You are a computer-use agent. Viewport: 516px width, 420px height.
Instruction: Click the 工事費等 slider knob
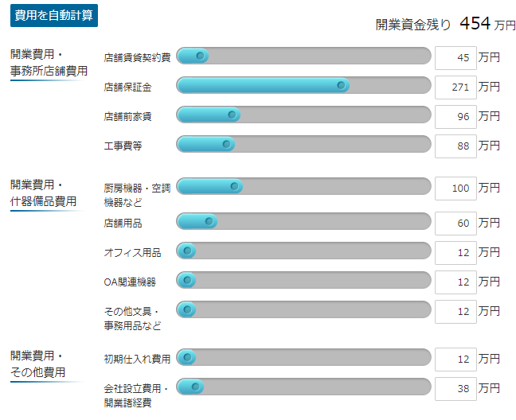click(226, 144)
